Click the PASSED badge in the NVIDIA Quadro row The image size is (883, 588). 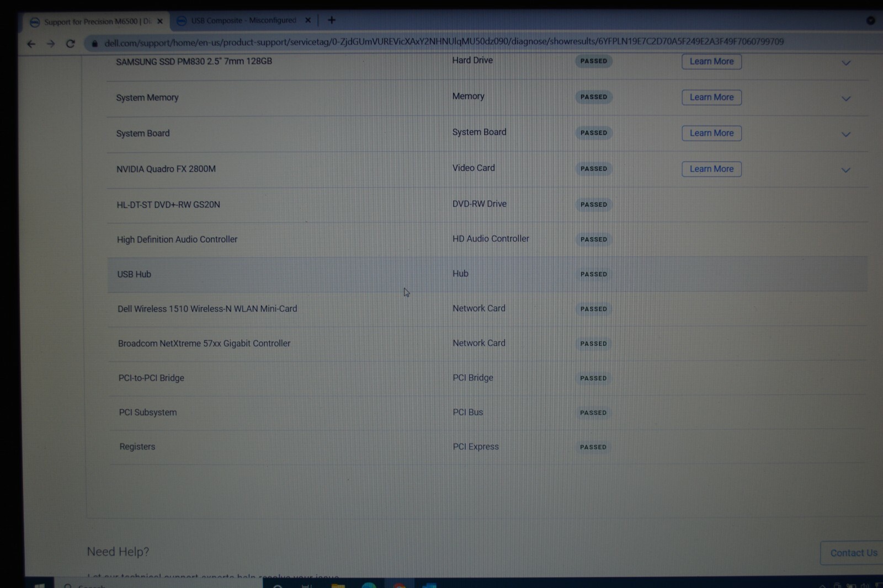(x=593, y=169)
